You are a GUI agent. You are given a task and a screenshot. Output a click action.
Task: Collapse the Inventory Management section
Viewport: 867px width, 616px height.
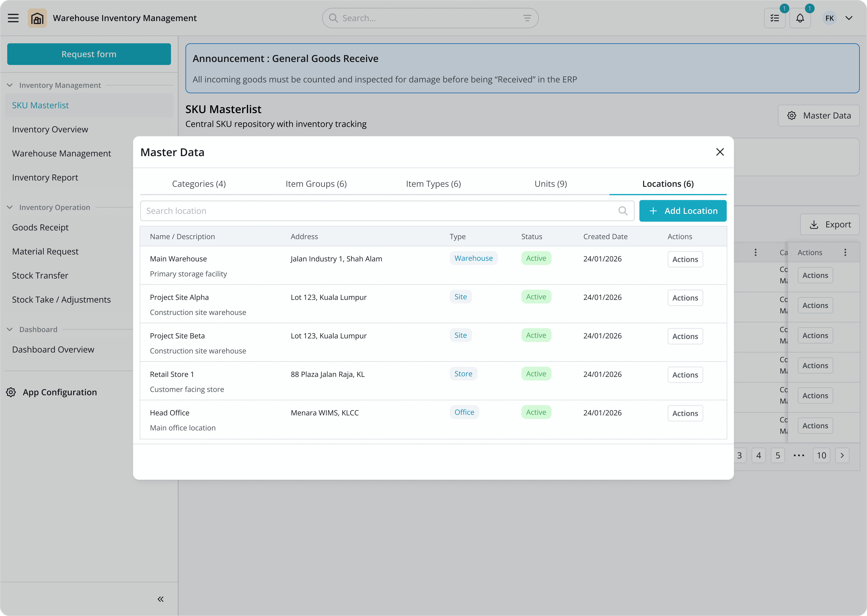[10, 85]
